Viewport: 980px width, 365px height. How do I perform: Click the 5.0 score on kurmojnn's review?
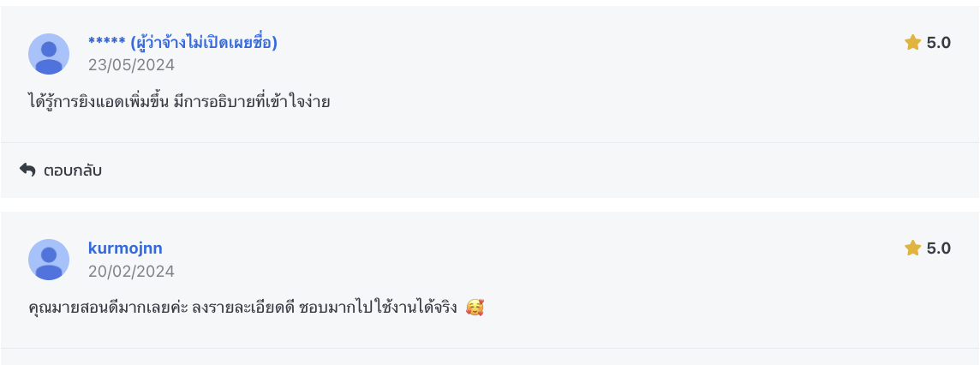pos(938,248)
